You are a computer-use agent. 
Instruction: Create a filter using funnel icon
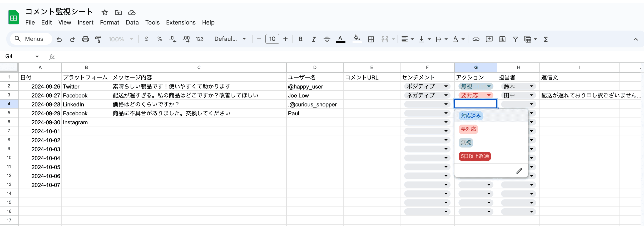pyautogui.click(x=515, y=39)
